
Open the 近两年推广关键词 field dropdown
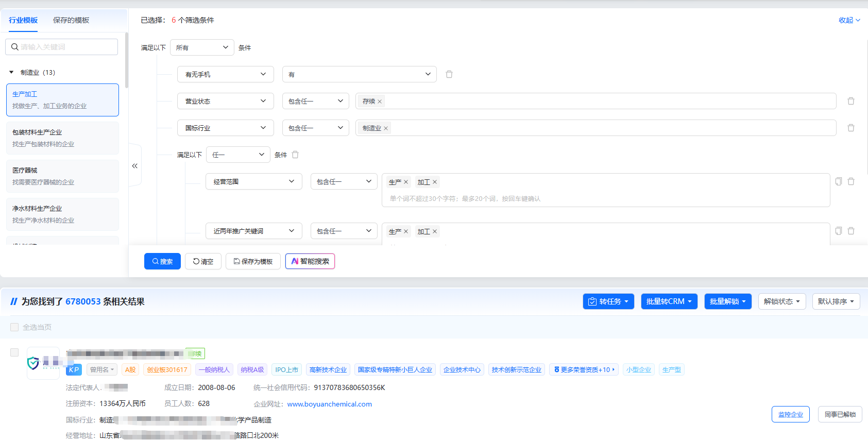254,231
